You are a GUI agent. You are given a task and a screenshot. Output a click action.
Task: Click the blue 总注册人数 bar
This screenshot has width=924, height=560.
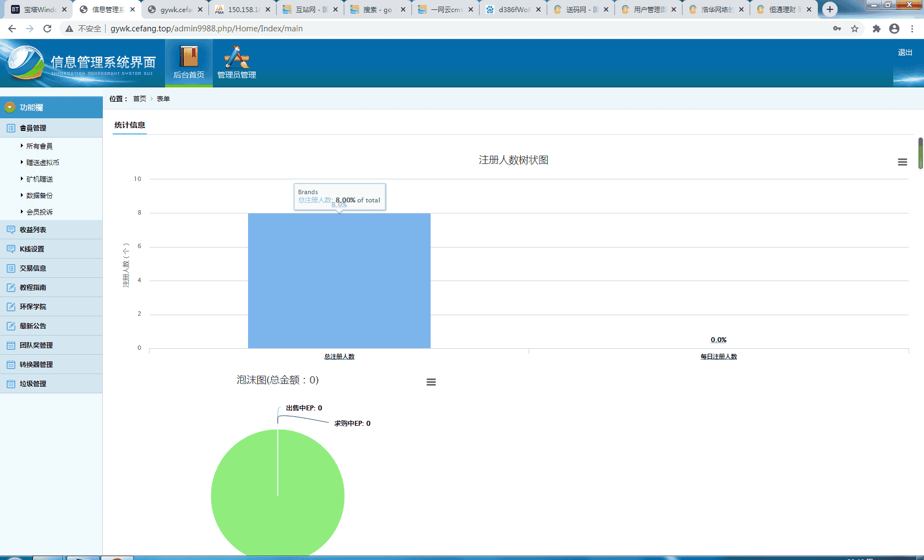coord(339,281)
